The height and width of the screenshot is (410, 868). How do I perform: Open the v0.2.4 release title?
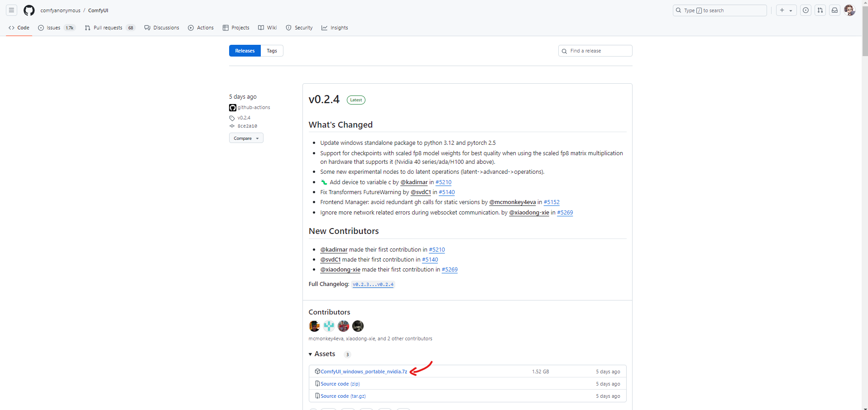pyautogui.click(x=324, y=100)
